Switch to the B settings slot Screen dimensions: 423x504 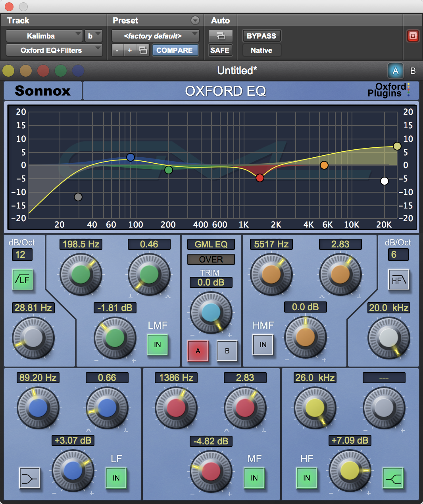[413, 71]
